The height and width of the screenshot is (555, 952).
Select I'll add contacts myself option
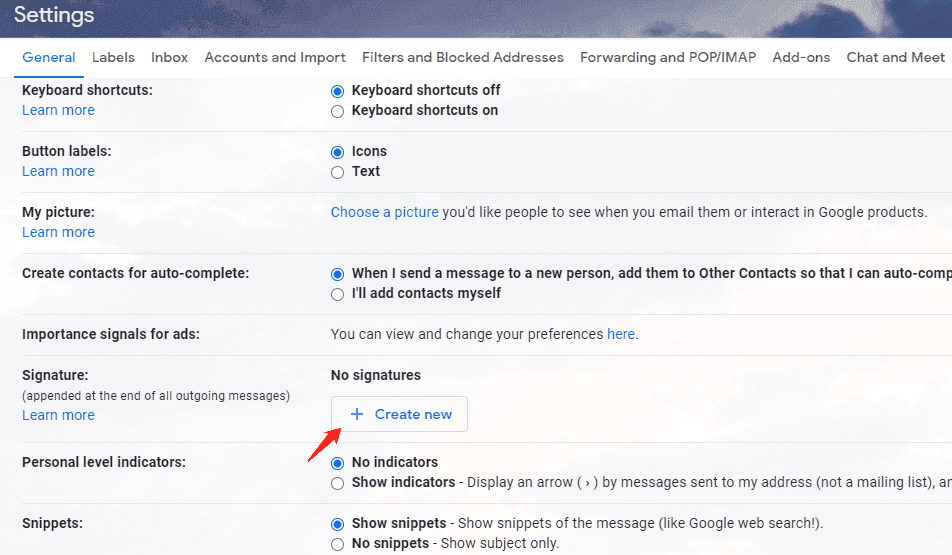tap(338, 295)
